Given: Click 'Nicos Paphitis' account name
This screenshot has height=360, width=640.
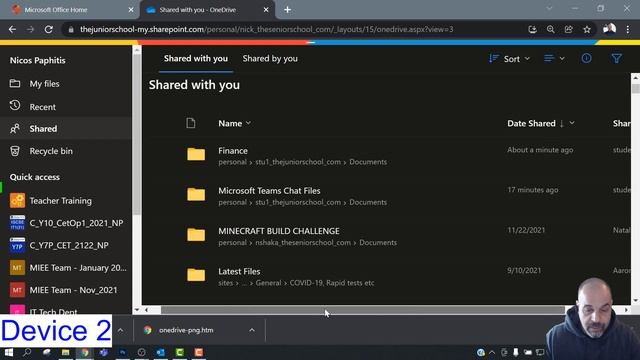Looking at the screenshot, I should (38, 60).
